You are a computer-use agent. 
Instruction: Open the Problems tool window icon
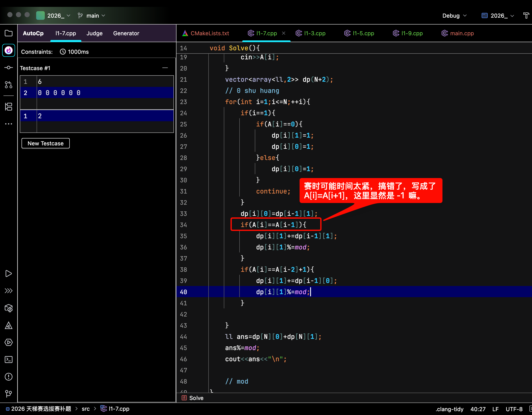[x=9, y=377]
